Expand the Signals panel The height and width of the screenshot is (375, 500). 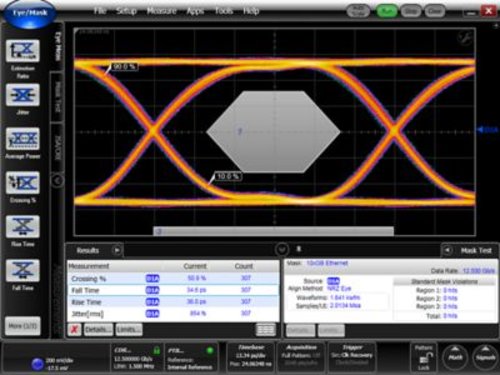485,357
